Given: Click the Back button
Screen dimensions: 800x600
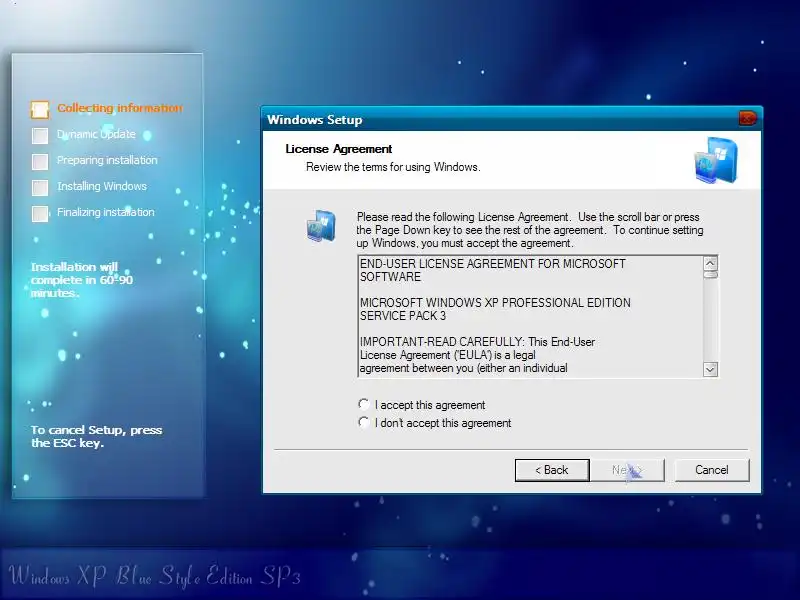Looking at the screenshot, I should [552, 470].
